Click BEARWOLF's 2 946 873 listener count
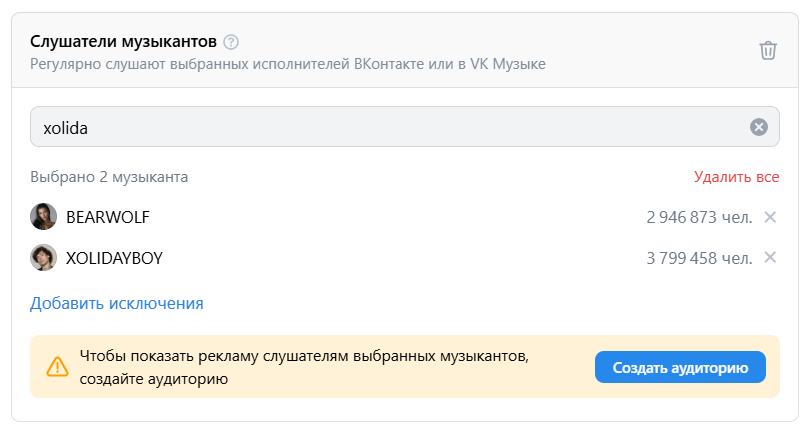This screenshot has width=809, height=434. [x=699, y=217]
